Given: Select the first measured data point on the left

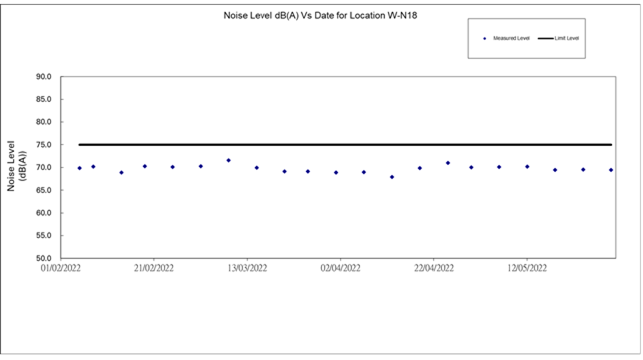Looking at the screenshot, I should (x=80, y=168).
